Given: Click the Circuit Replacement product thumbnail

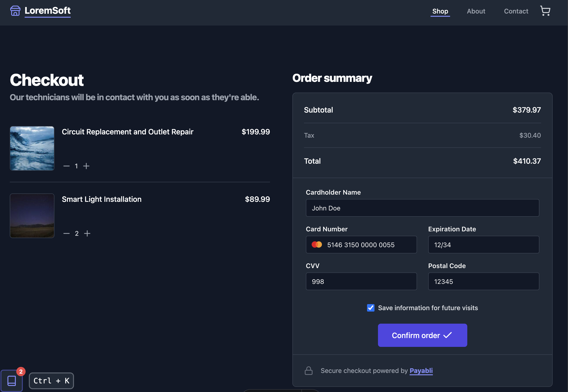Looking at the screenshot, I should pos(32,148).
